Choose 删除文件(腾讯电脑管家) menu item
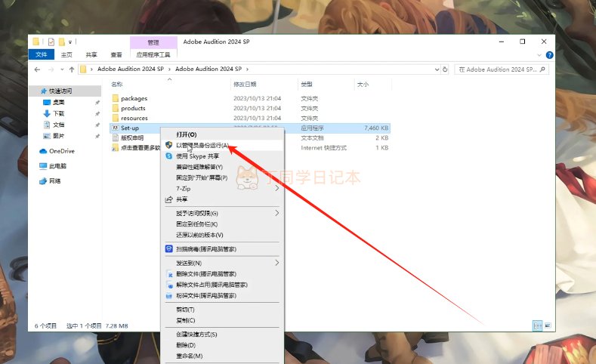Image resolution: width=596 pixels, height=364 pixels. (222, 274)
